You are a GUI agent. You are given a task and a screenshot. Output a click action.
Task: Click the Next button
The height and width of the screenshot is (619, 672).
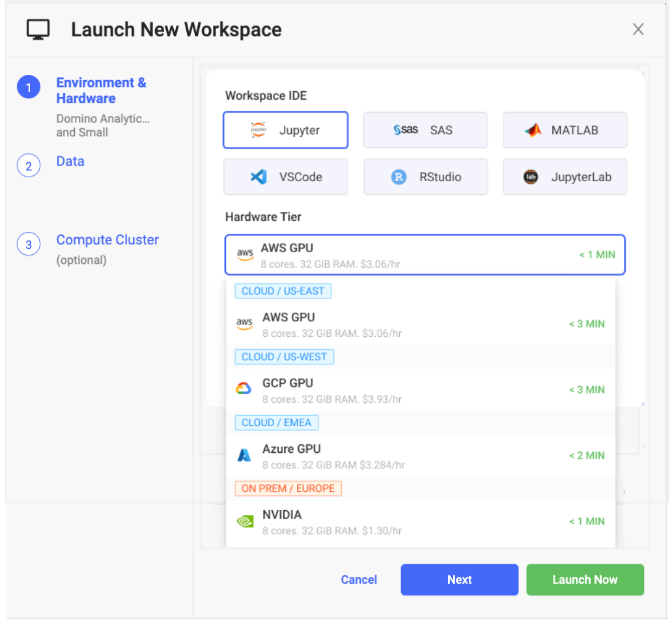(460, 579)
